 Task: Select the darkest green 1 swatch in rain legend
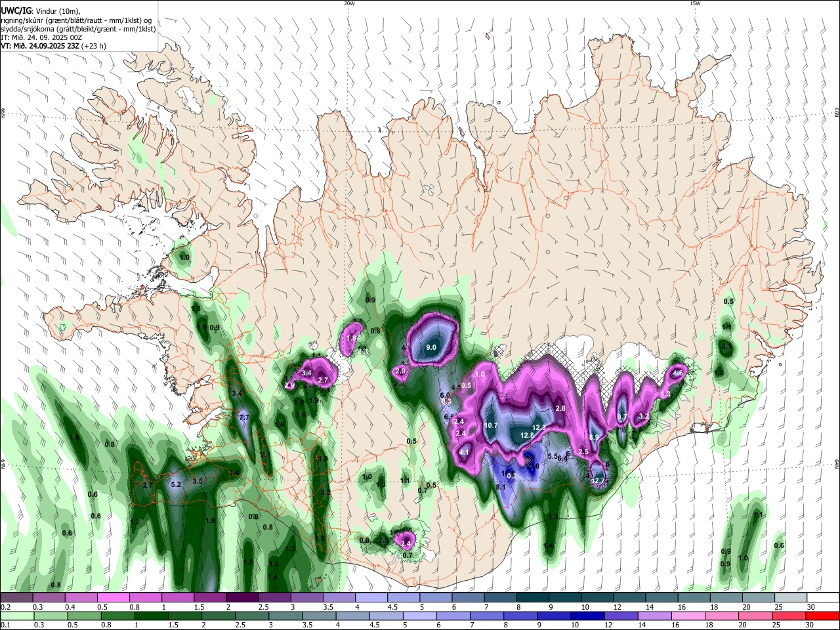[151, 616]
